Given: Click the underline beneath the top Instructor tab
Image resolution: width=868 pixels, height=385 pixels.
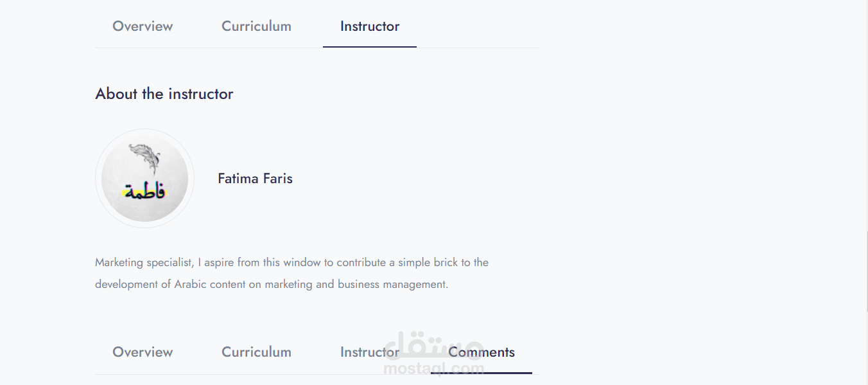Looking at the screenshot, I should [370, 47].
